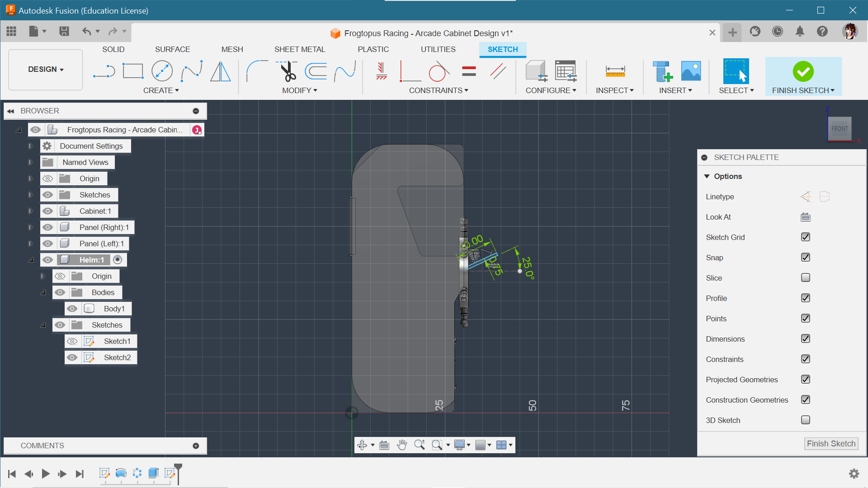Apply the Tangent constraint
868x488 pixels.
click(x=439, y=71)
